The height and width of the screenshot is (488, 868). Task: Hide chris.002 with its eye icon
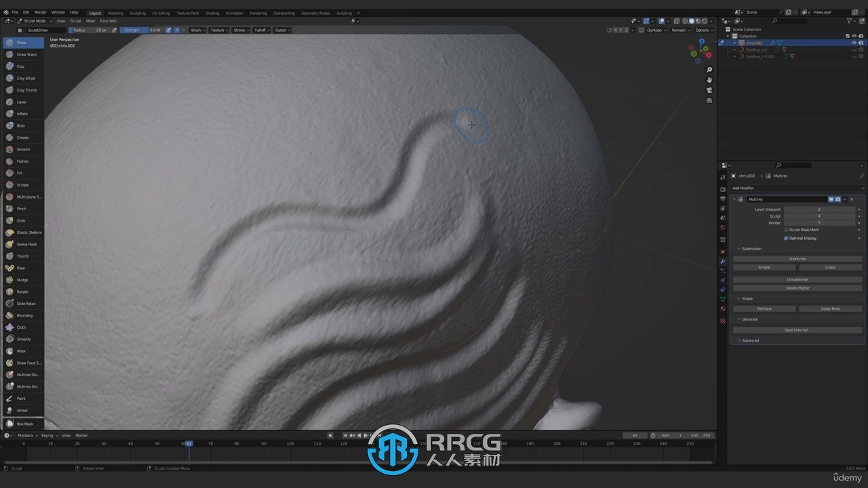pyautogui.click(x=854, y=43)
